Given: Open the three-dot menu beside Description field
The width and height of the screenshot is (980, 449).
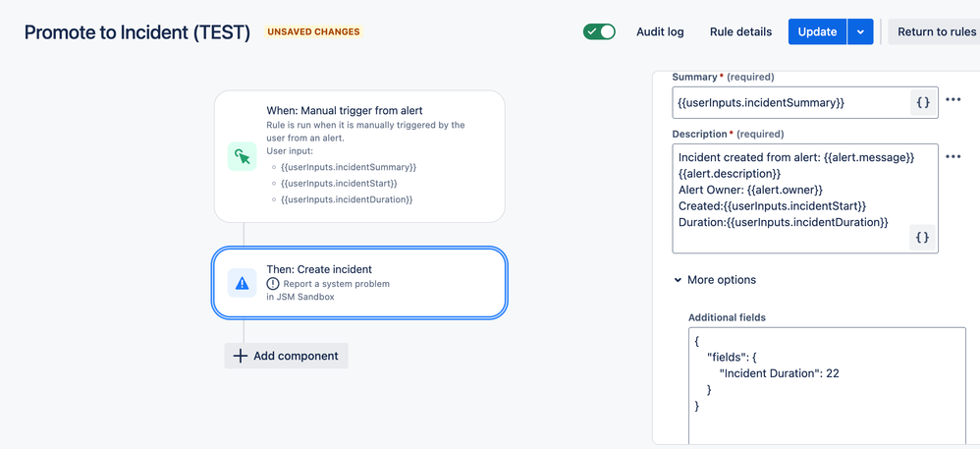Looking at the screenshot, I should click(x=953, y=157).
